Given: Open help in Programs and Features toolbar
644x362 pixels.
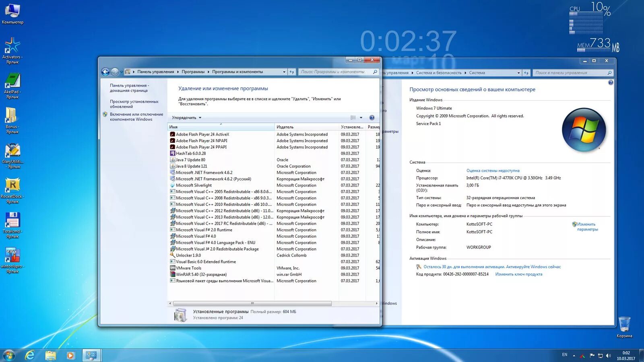Looking at the screenshot, I should (x=372, y=118).
